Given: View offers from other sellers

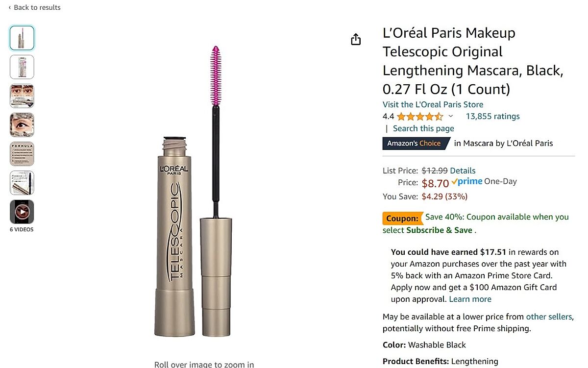Looking at the screenshot, I should [x=548, y=317].
